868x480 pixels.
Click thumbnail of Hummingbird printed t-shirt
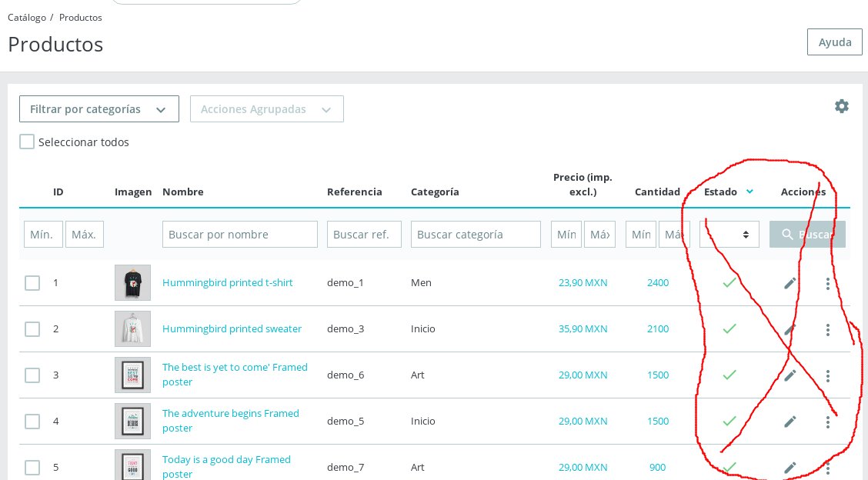click(x=132, y=283)
